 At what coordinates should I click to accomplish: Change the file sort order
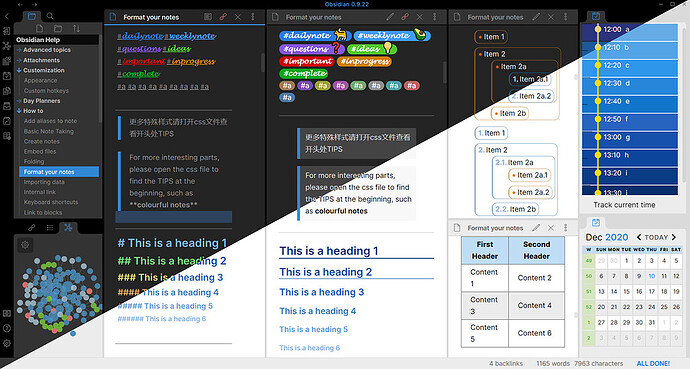(x=76, y=29)
